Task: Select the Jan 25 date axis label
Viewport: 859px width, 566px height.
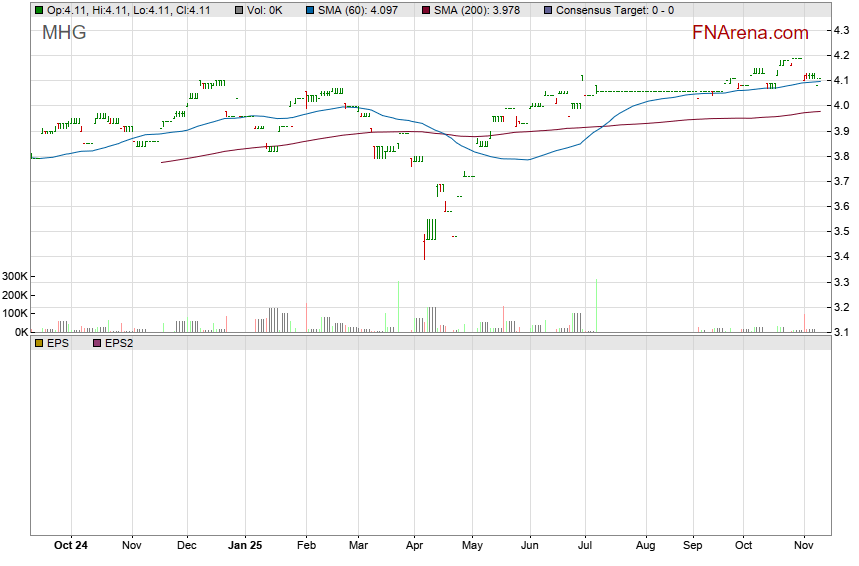Action: click(x=245, y=546)
